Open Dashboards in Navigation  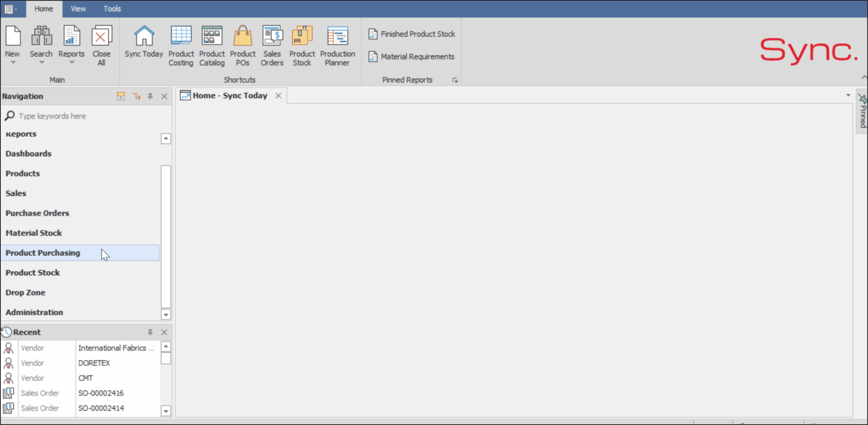80,154
